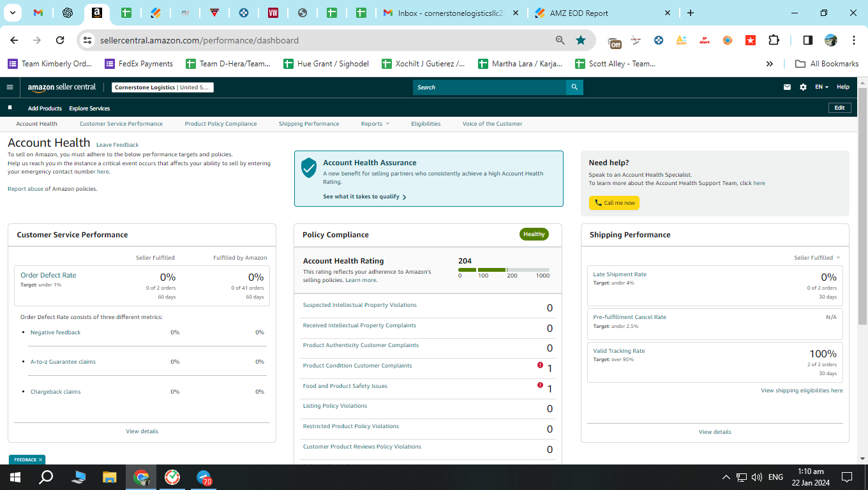
Task: Open the FedEx Payments bookmark
Action: (x=139, y=64)
